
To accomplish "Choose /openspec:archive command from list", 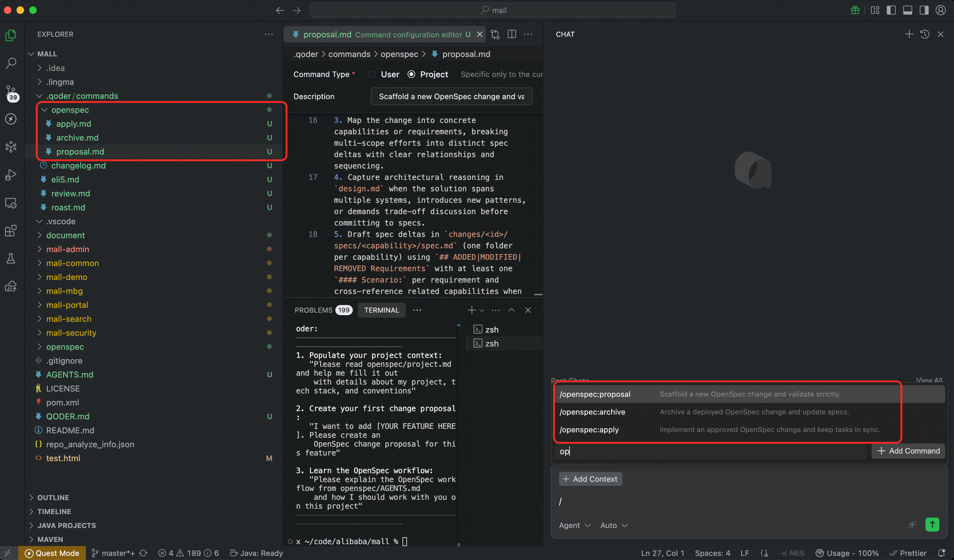I will click(x=592, y=412).
